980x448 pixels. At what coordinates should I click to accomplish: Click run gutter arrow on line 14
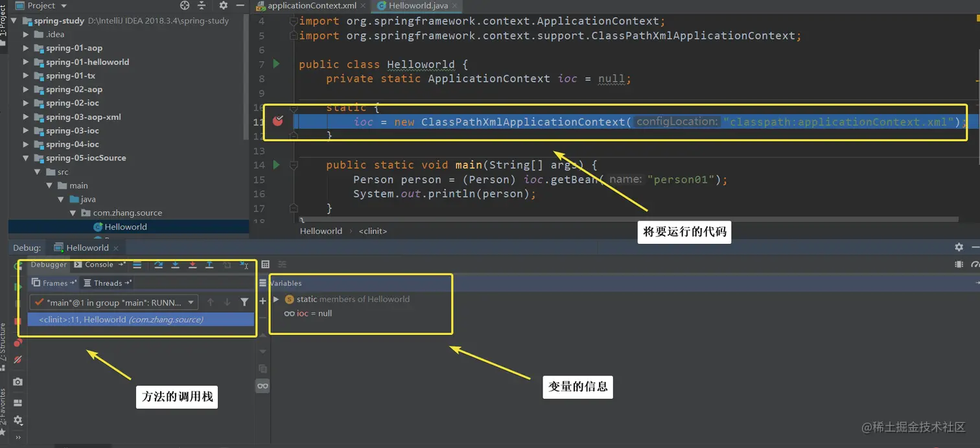(x=277, y=165)
